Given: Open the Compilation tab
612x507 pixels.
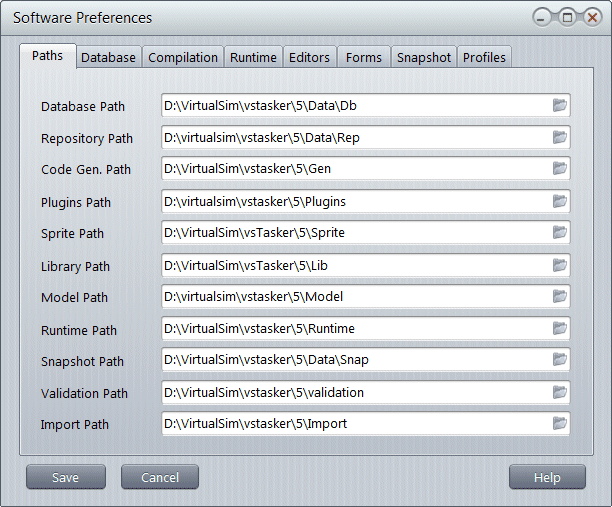Looking at the screenshot, I should click(183, 58).
